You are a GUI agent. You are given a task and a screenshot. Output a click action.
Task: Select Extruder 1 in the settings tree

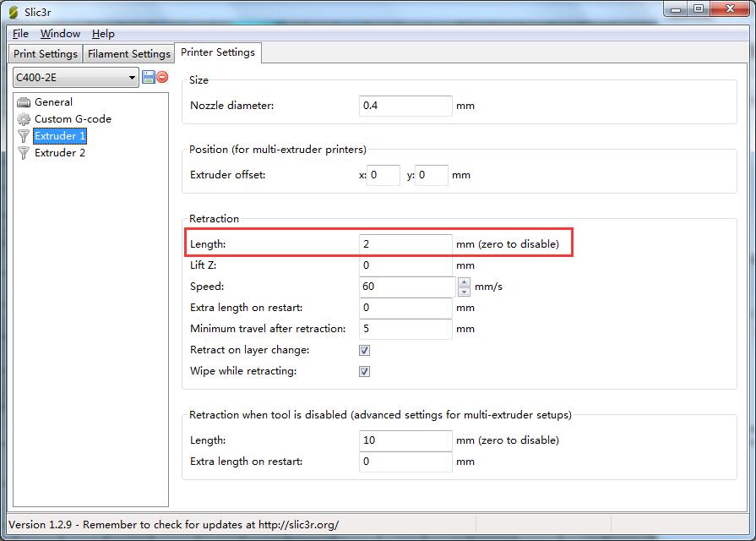[60, 136]
